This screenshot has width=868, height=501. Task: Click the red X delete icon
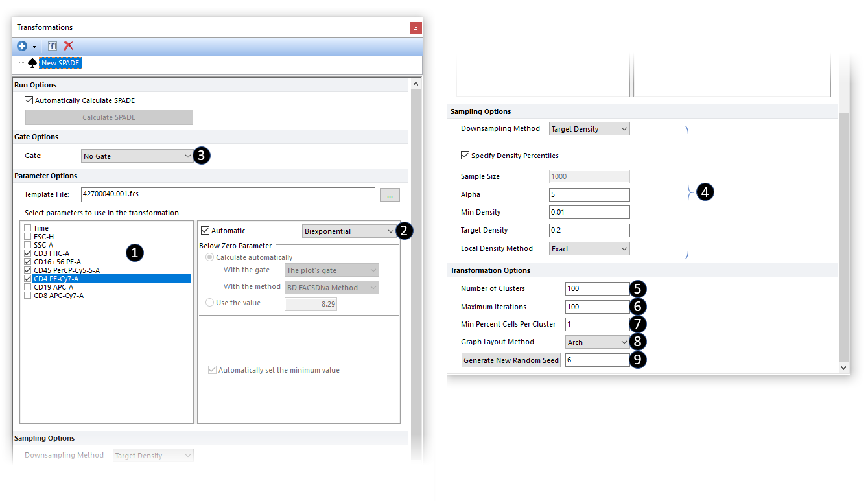tap(69, 46)
